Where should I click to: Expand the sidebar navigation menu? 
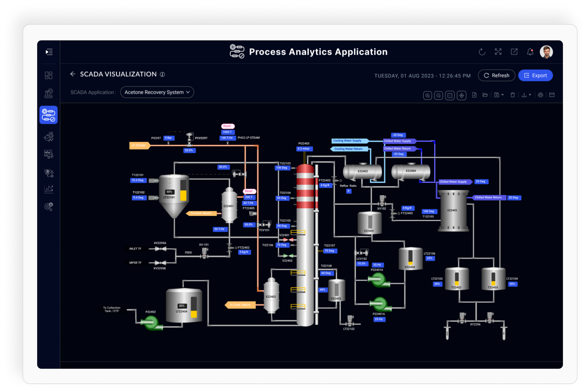pyautogui.click(x=49, y=52)
